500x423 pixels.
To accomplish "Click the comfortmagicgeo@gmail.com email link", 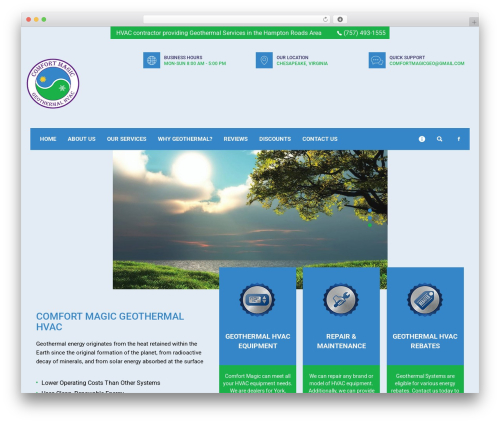I will (427, 63).
